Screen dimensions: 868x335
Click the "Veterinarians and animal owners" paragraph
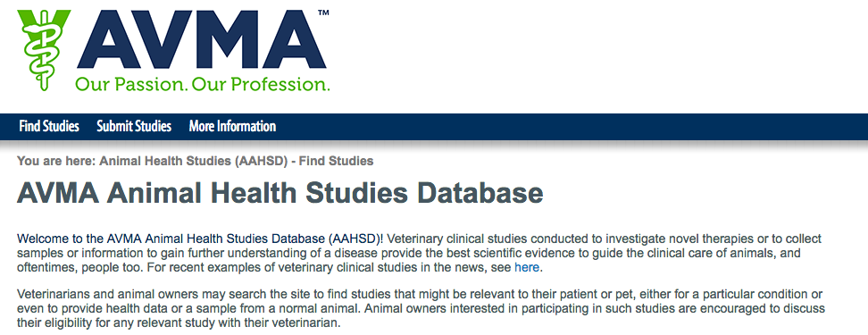point(421,307)
